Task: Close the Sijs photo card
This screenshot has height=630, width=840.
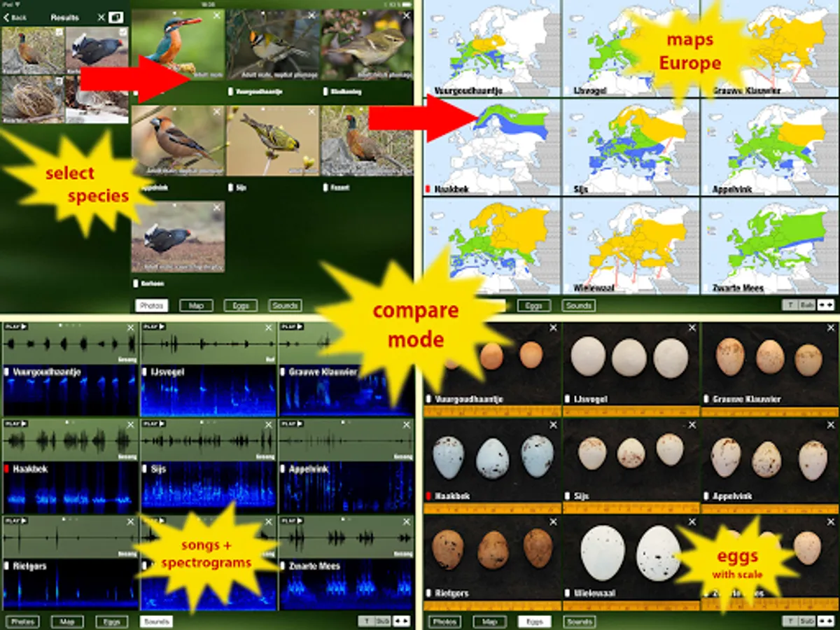Action: pyautogui.click(x=311, y=111)
